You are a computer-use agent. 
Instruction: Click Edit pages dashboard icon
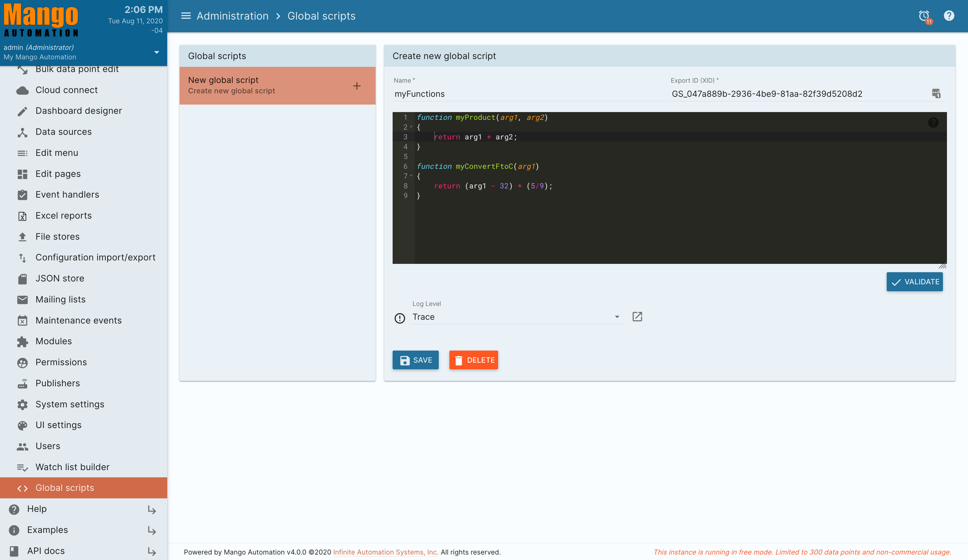tap(22, 174)
